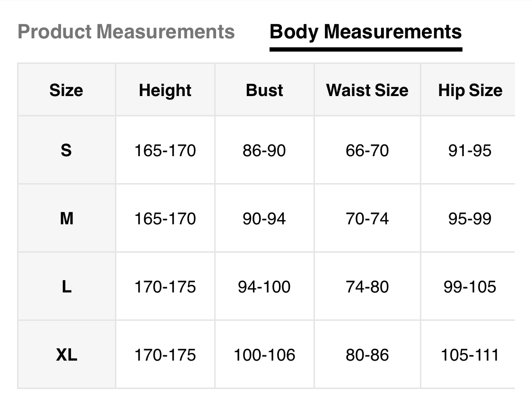Click the S hip value 91-95
Screen dimensions: 532x398
(x=470, y=150)
